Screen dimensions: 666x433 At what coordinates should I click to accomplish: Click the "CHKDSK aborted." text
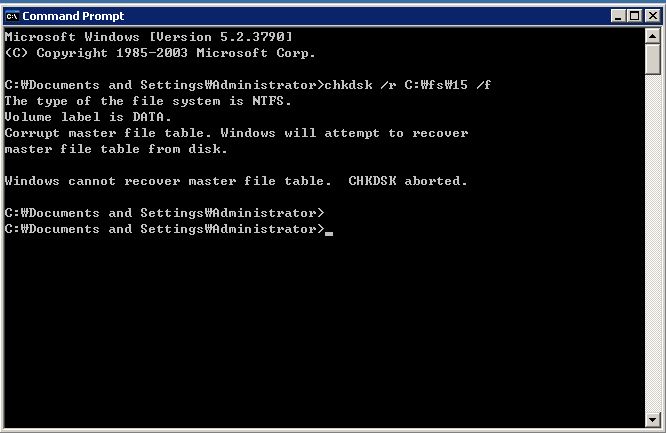(x=408, y=181)
